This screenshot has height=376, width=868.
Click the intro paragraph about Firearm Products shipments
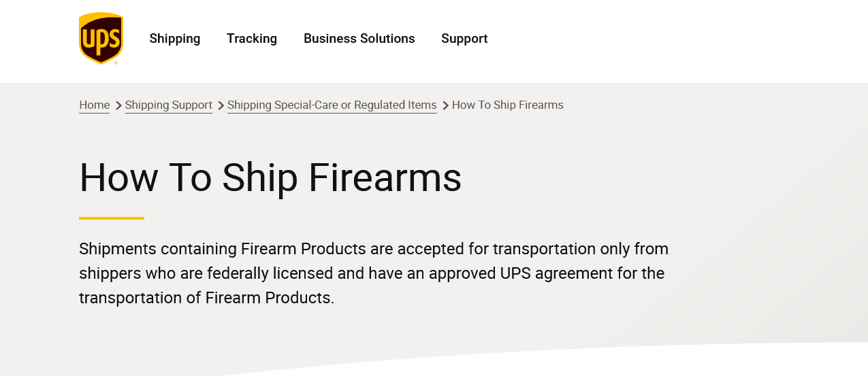click(374, 273)
